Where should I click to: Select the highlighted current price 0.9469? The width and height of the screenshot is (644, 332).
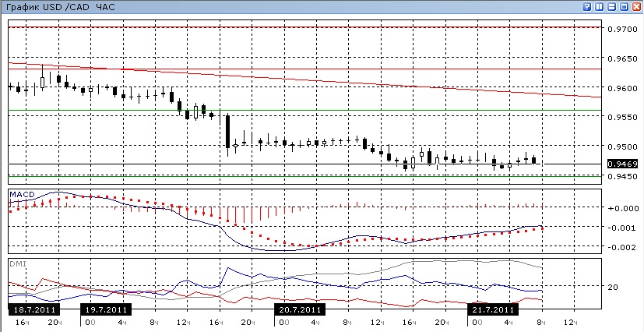pos(622,164)
